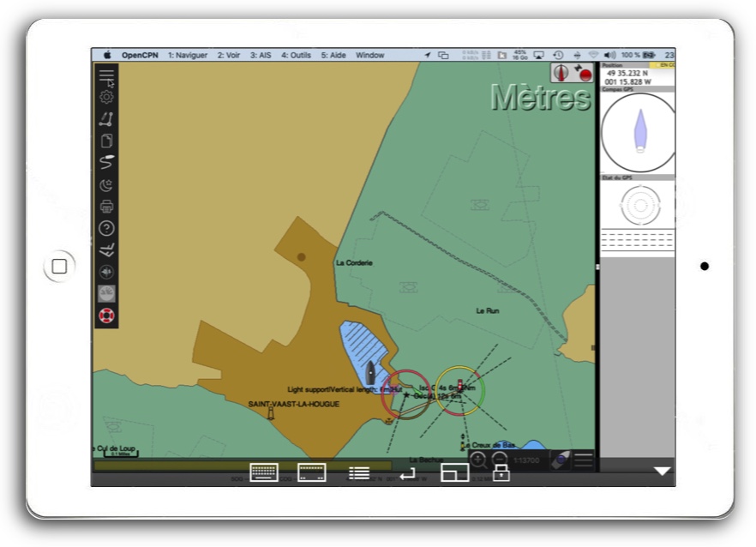The width and height of the screenshot is (756, 547).
Task: Click the return arrow icon in bottom bar
Action: [x=407, y=474]
